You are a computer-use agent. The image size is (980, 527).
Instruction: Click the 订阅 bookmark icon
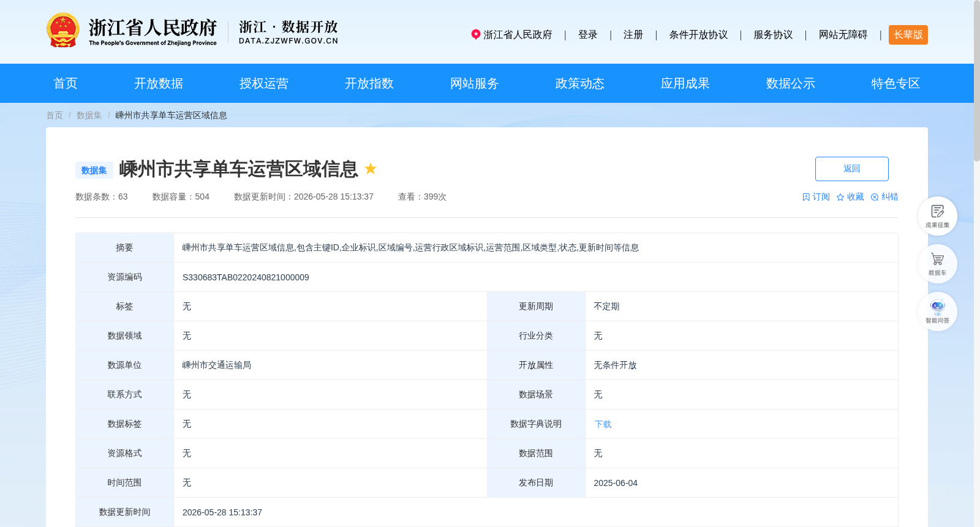(806, 197)
